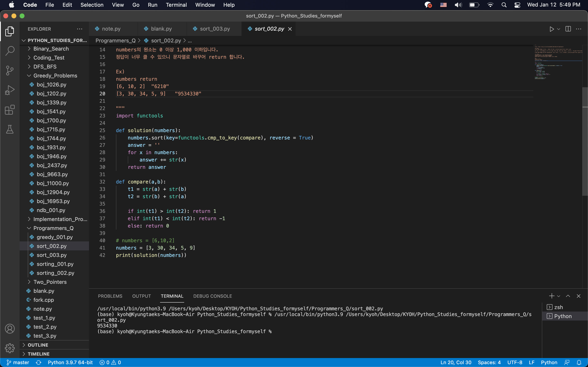Open the Terminal menu

(176, 5)
